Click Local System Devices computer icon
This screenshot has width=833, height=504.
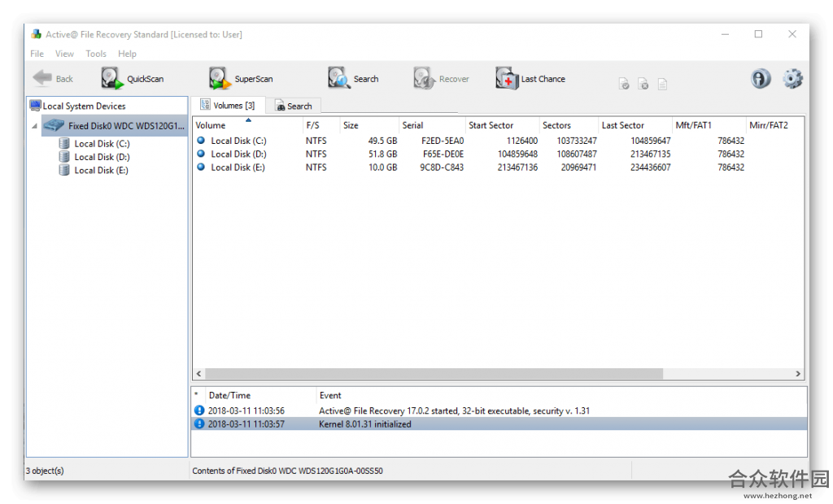pyautogui.click(x=36, y=106)
